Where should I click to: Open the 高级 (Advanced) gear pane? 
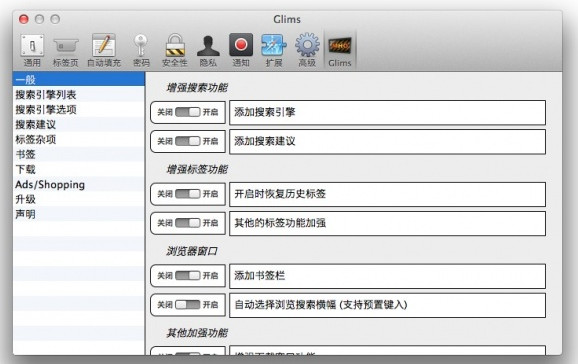(307, 51)
